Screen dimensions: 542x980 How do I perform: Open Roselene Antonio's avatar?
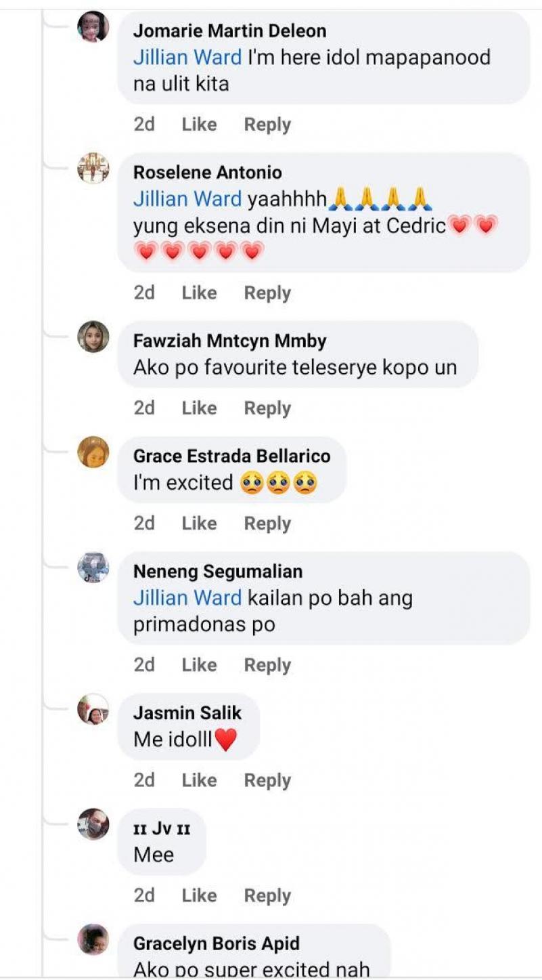click(x=93, y=168)
